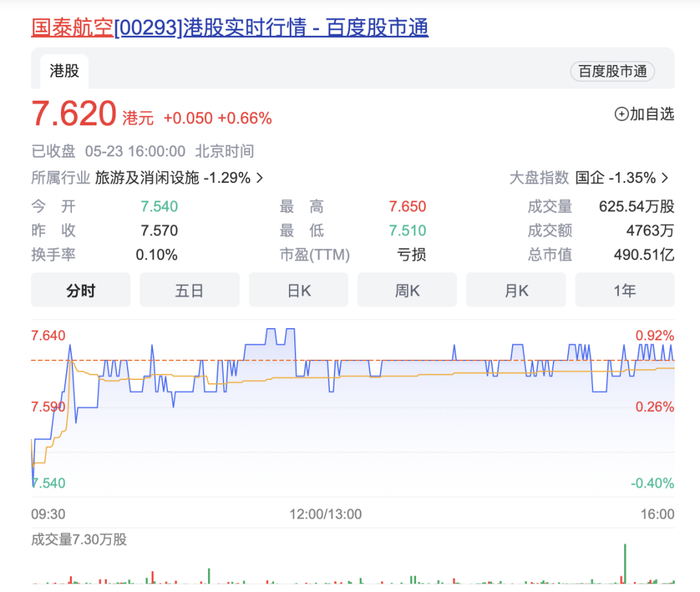
Task: Open the 国泰航空[00293]港股实时行情 title link
Action: (230, 28)
